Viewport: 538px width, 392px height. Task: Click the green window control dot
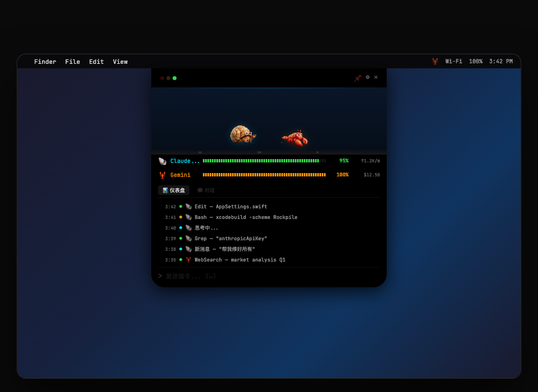tap(174, 78)
